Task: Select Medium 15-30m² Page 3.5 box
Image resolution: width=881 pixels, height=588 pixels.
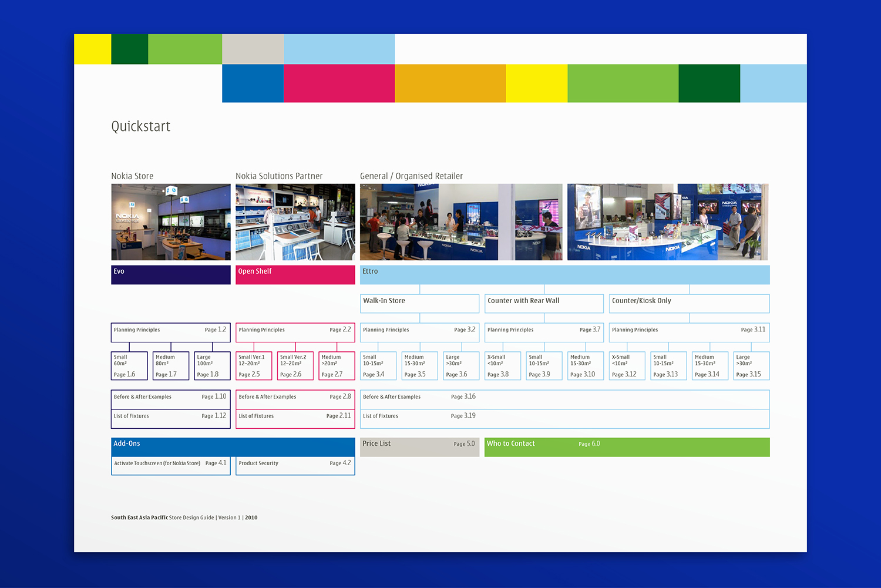Action: point(420,366)
